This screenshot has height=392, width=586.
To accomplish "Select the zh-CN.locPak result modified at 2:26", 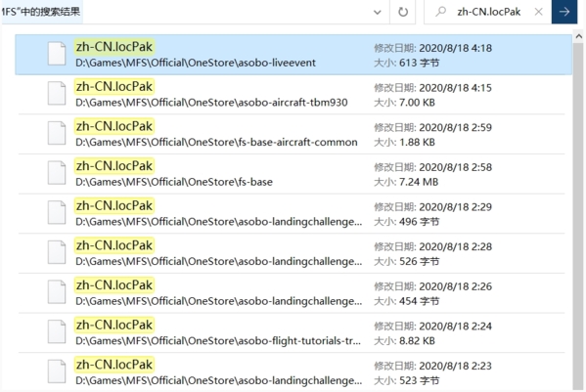I will pos(292,293).
